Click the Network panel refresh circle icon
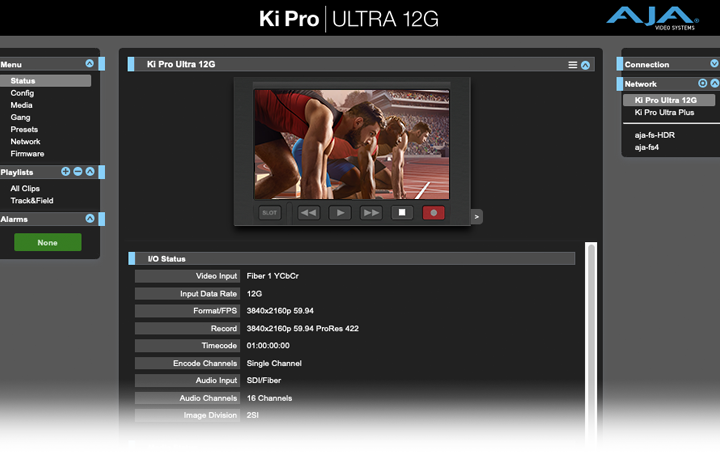The height and width of the screenshot is (456, 720). 702,84
